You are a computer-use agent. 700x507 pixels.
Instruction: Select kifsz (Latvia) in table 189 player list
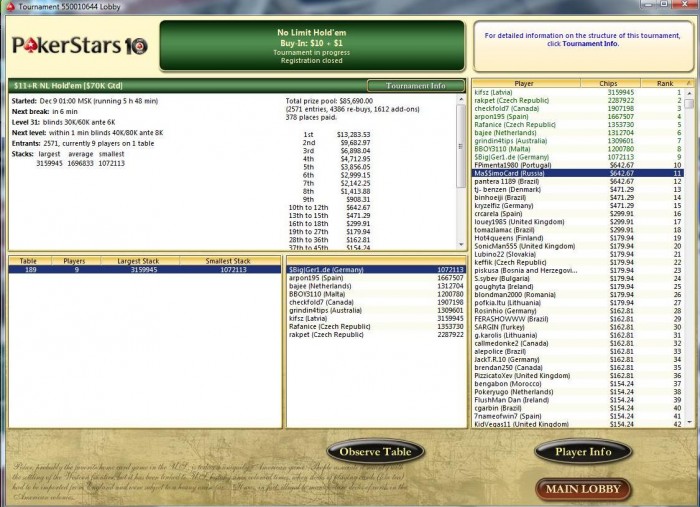(376, 319)
